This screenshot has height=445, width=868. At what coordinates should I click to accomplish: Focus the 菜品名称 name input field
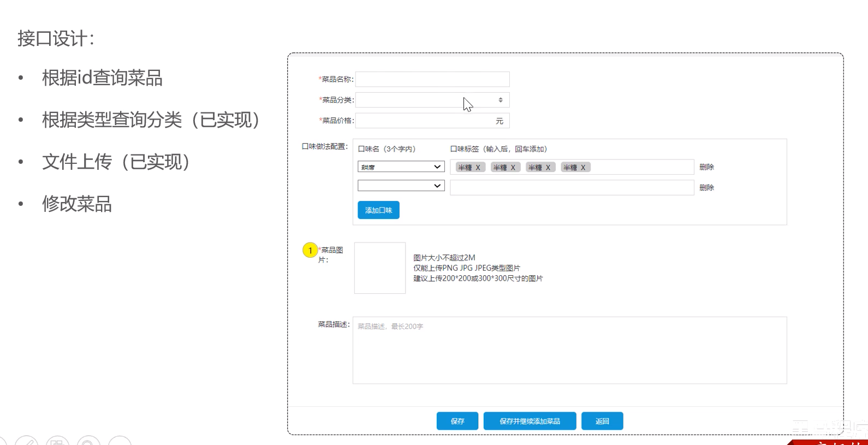click(x=432, y=79)
